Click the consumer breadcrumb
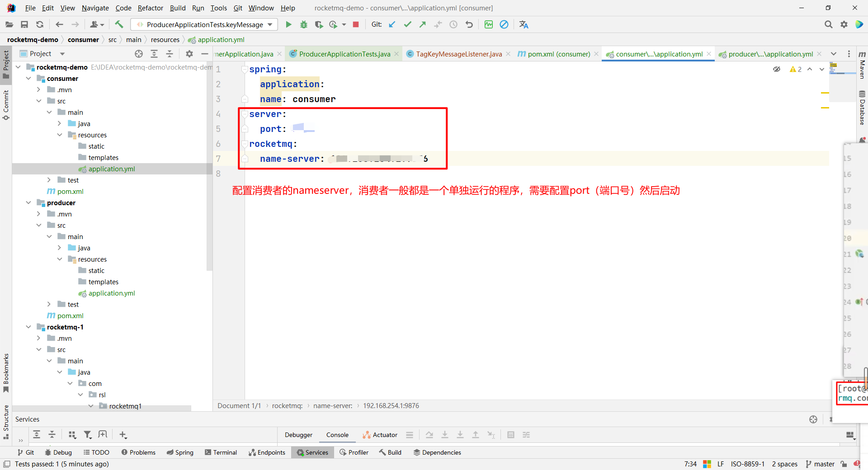This screenshot has height=470, width=868. (83, 40)
